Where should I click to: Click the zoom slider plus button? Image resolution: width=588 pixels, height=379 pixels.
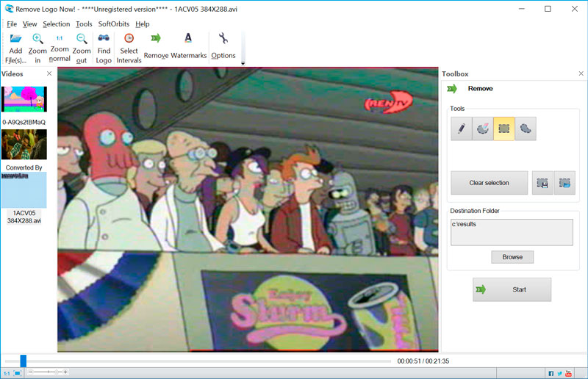pos(65,372)
